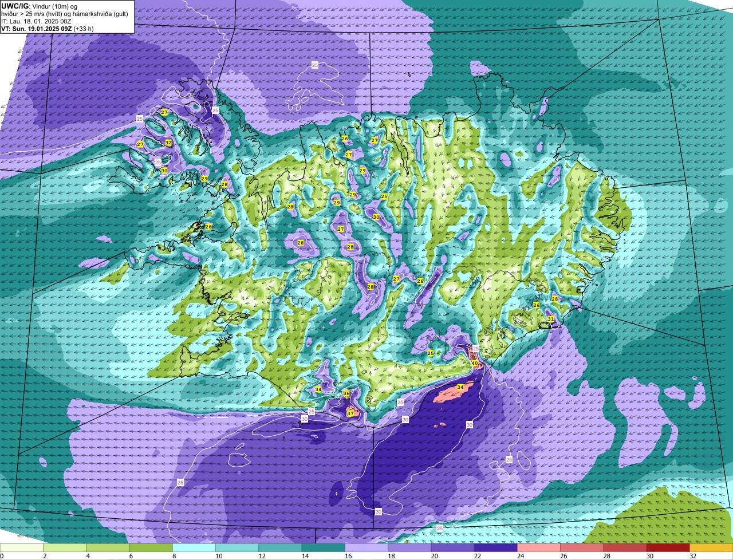Click the 16–18 m/s lavender legend swatch
Image resolution: width=733 pixels, height=560 pixels.
(x=366, y=548)
